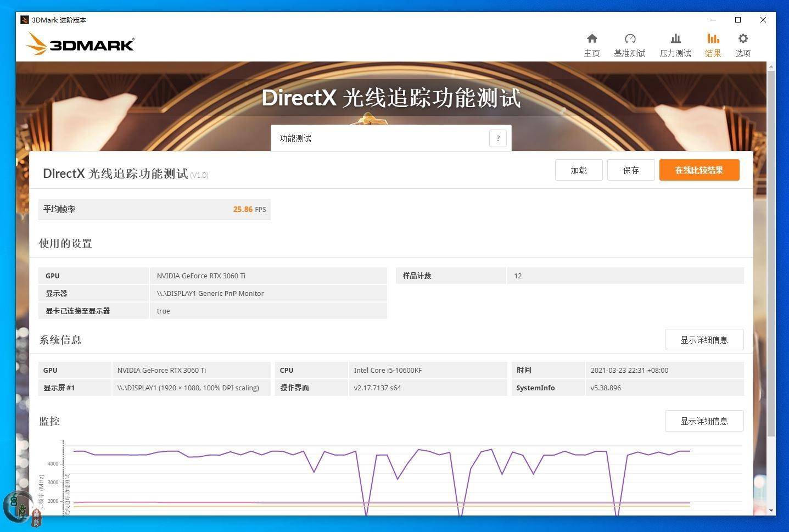Click the scrollbar down arrow
This screenshot has height=532, width=789.
771,511
